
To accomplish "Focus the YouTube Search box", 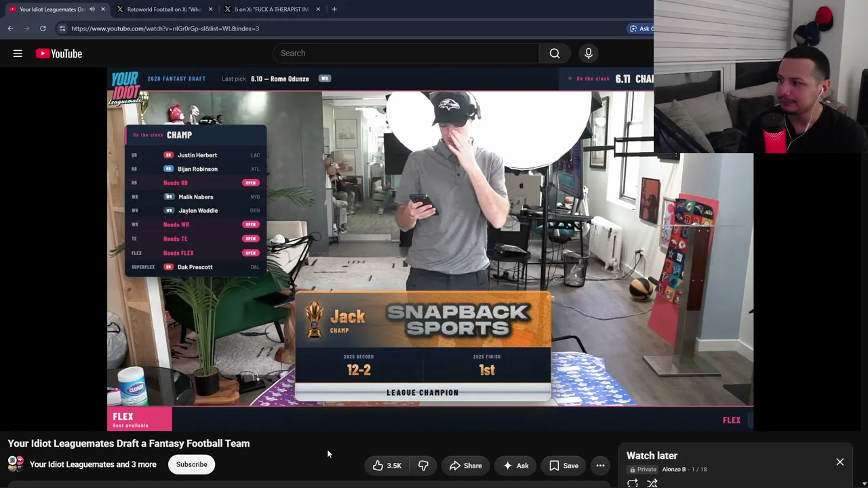I will [407, 54].
